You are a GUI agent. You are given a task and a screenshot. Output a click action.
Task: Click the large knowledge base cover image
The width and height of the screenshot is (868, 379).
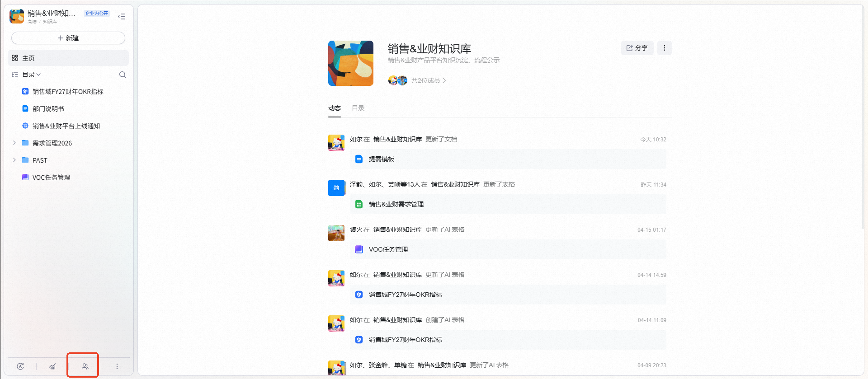click(351, 63)
